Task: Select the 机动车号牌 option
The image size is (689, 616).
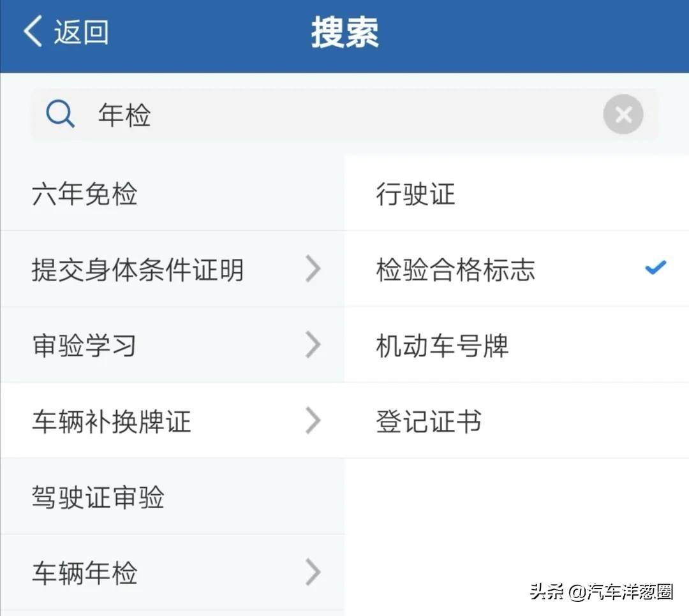Action: click(442, 346)
